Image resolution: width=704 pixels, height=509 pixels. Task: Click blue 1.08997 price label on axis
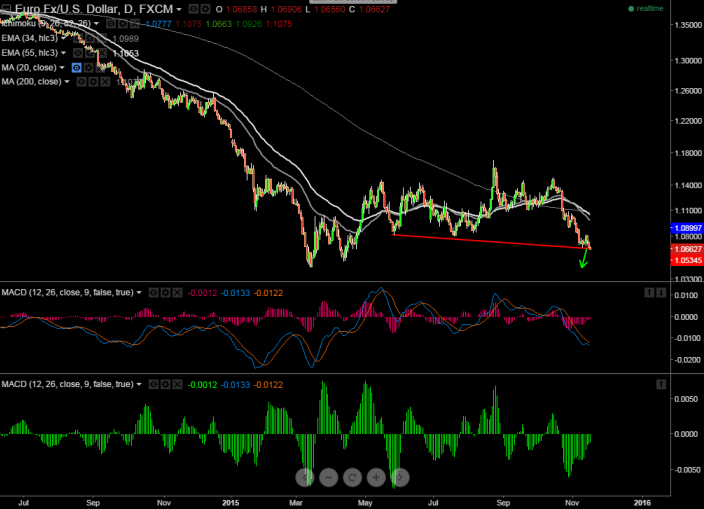pos(687,228)
